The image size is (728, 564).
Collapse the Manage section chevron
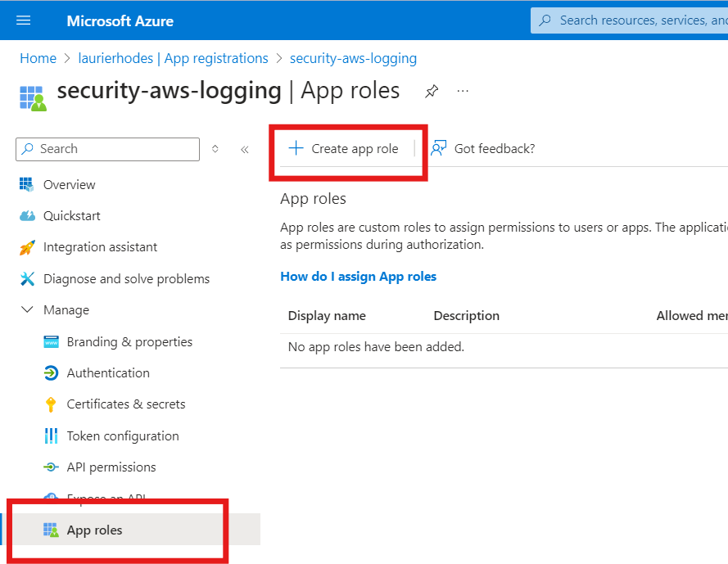(27, 309)
